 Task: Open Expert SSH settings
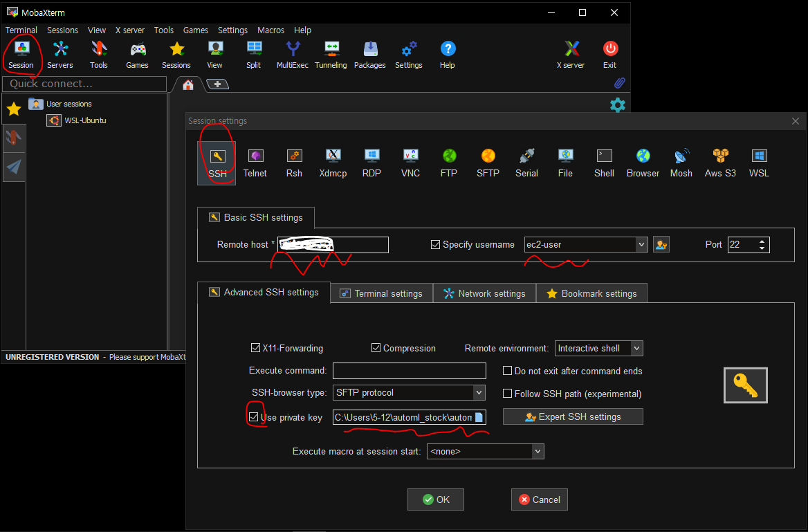coord(573,416)
